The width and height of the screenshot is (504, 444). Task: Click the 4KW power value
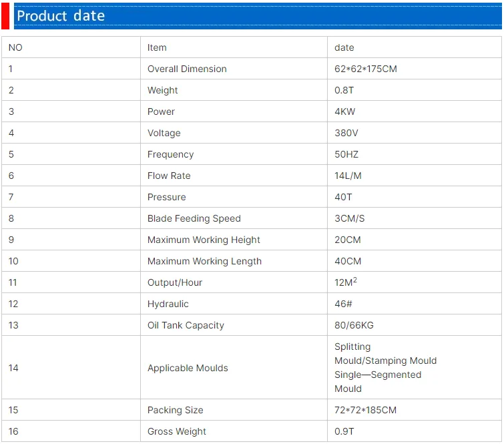[344, 112]
